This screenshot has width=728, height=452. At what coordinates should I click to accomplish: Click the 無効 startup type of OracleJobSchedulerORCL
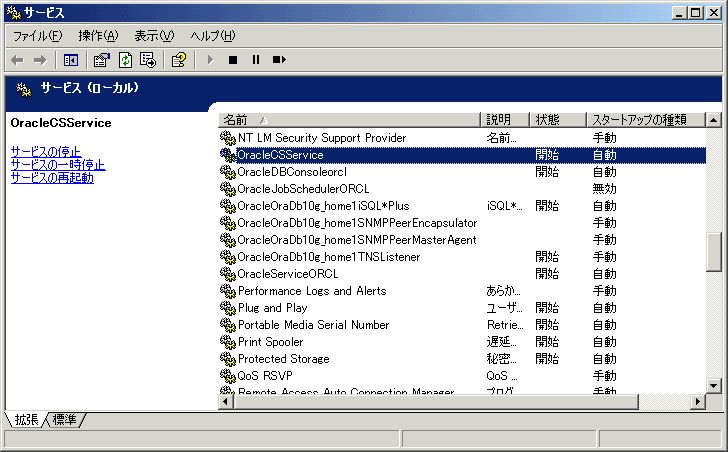click(x=604, y=189)
